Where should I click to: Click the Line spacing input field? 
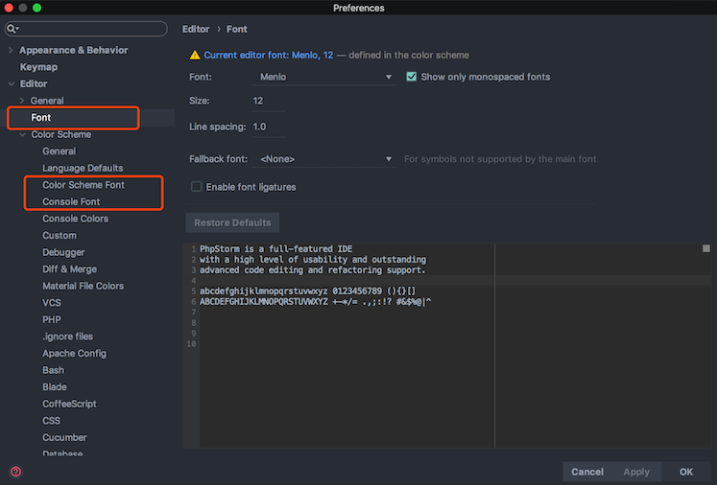(x=268, y=127)
